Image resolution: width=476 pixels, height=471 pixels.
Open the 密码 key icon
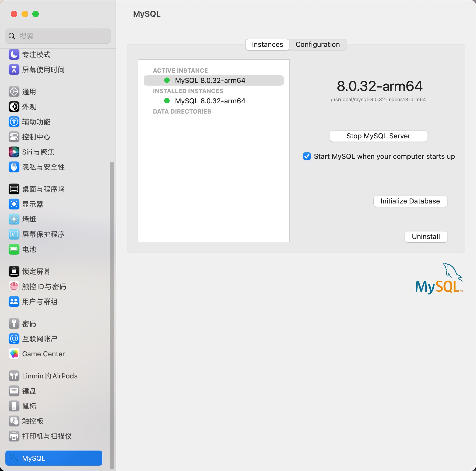pyautogui.click(x=14, y=324)
